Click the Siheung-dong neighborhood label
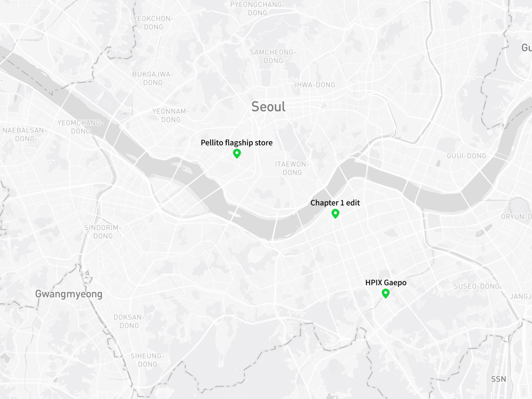Viewport: 532px width, 399px height. click(147, 360)
